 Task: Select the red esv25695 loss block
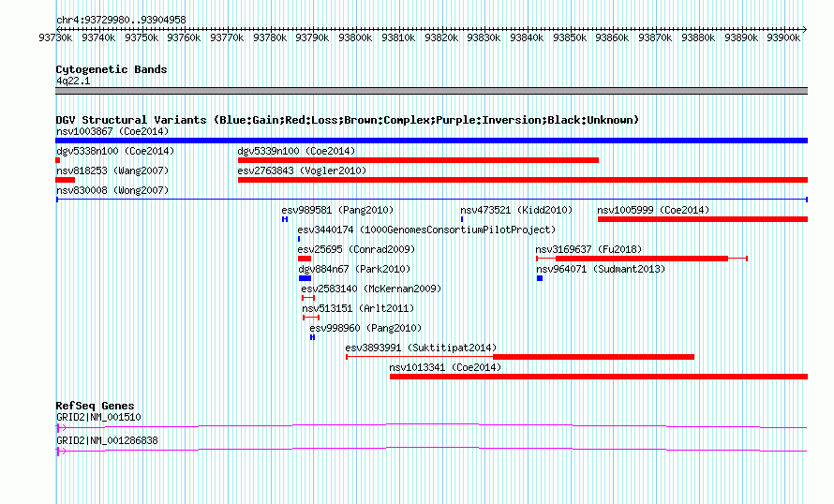tap(305, 259)
